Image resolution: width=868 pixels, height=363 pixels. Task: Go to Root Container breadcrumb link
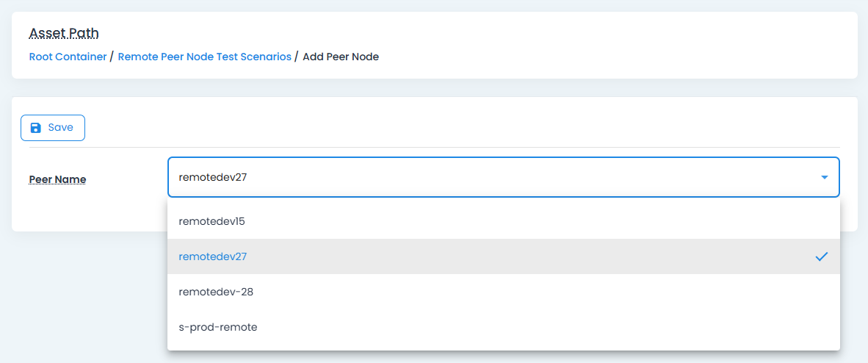68,57
